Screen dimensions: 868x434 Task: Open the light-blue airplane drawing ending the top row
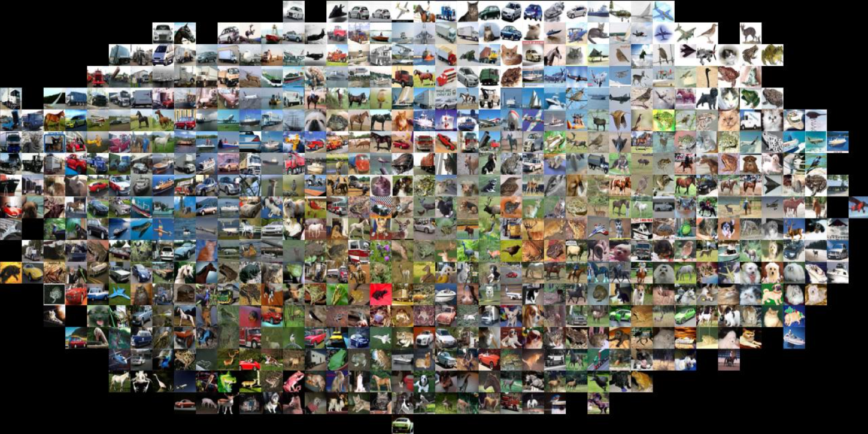point(663,11)
